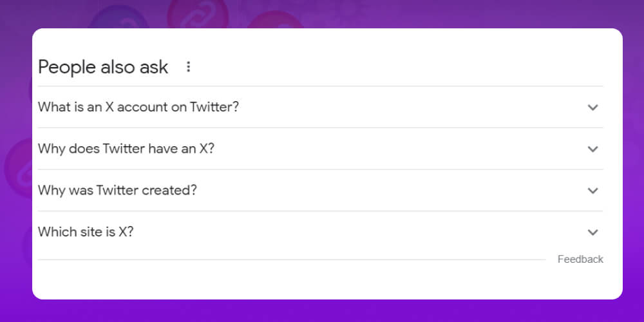Screen dimensions: 644x322
Task: Expand chevron for What is an X account
Action: [592, 108]
